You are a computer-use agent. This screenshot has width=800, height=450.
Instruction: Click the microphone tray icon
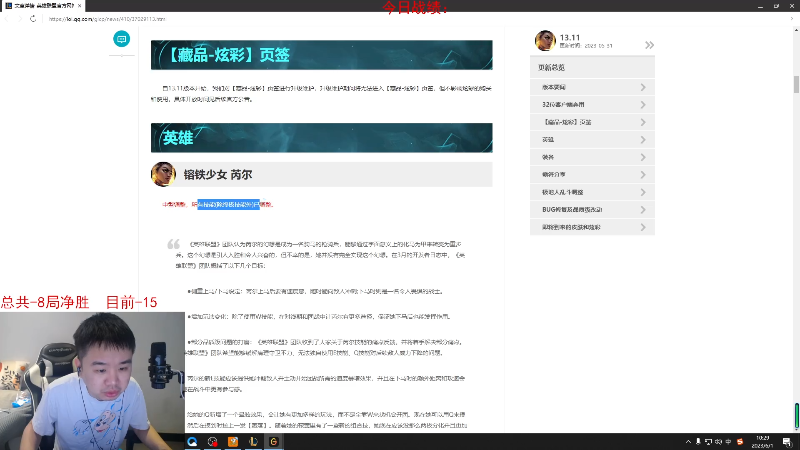coord(698,442)
